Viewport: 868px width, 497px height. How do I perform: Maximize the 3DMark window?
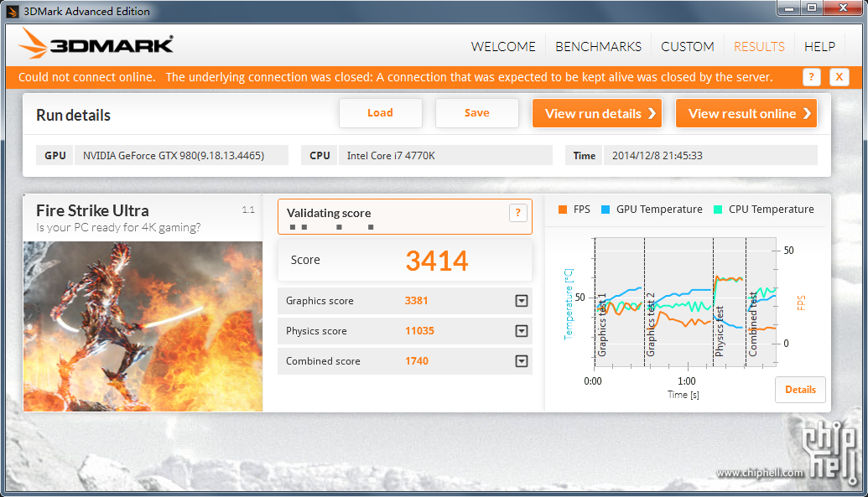(812, 8)
